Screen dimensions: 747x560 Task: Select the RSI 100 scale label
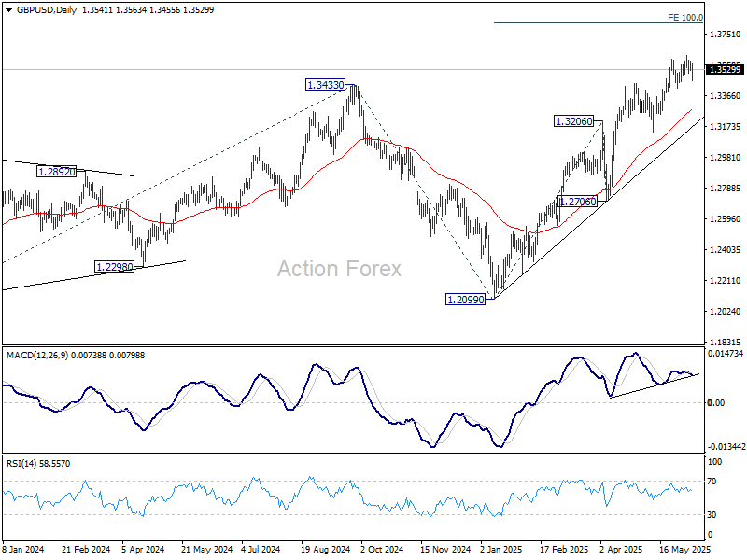tap(714, 461)
